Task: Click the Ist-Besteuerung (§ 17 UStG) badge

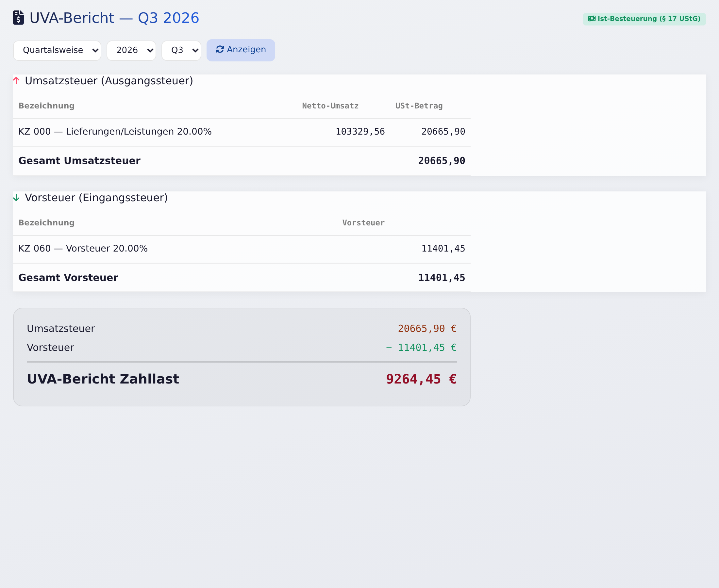Action: (x=644, y=19)
